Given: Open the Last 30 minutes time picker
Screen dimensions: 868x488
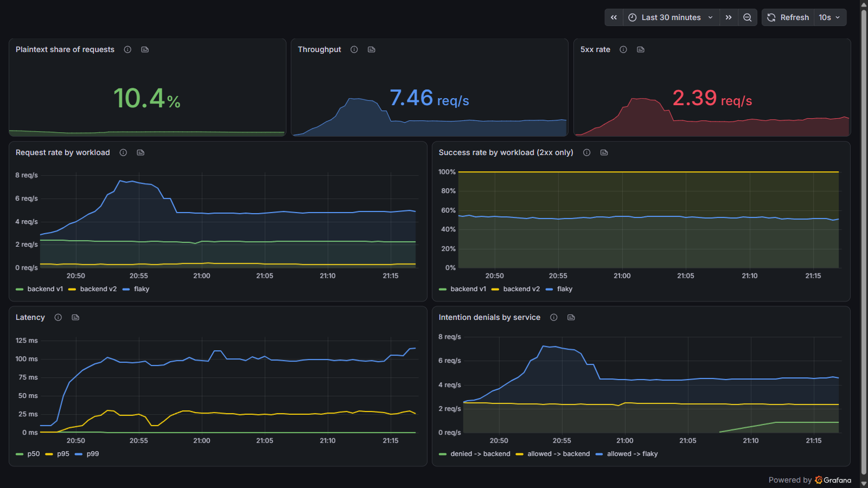Looking at the screenshot, I should point(671,17).
